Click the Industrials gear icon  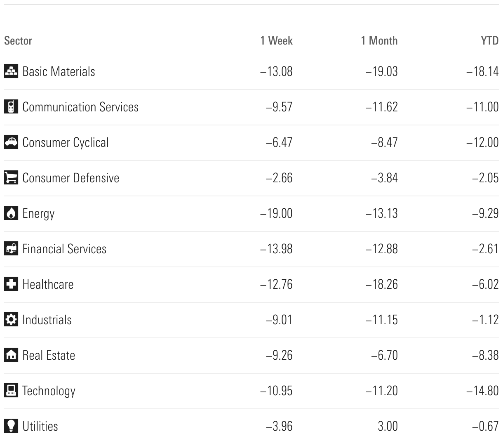[x=11, y=320]
